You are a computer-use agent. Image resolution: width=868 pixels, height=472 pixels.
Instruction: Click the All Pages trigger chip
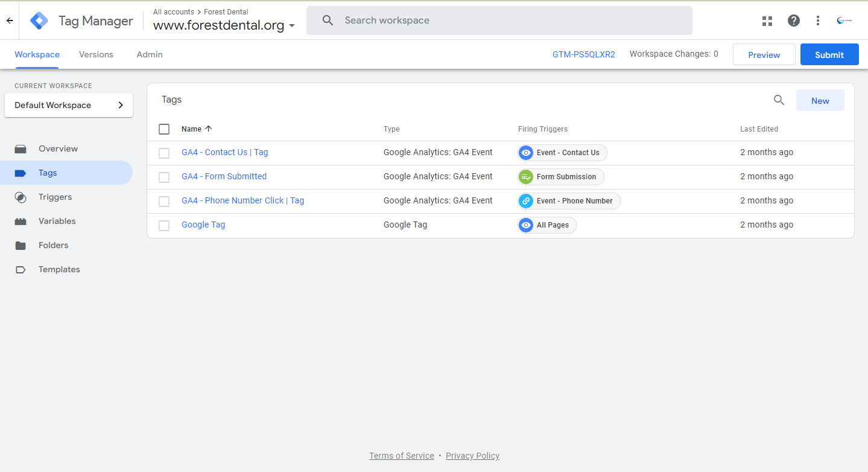pyautogui.click(x=547, y=225)
